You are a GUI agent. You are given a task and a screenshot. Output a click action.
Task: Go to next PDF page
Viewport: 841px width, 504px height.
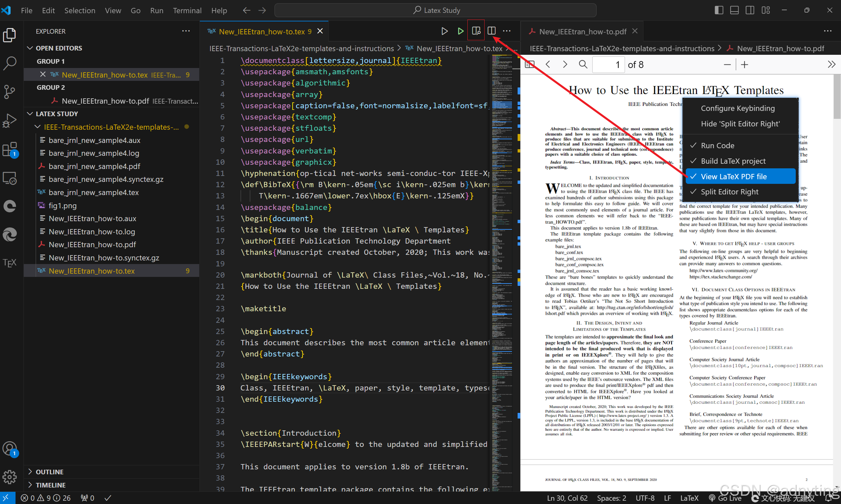pyautogui.click(x=565, y=65)
